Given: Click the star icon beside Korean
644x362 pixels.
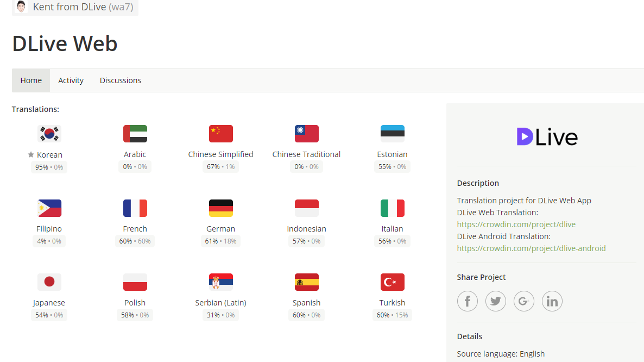Looking at the screenshot, I should point(31,154).
